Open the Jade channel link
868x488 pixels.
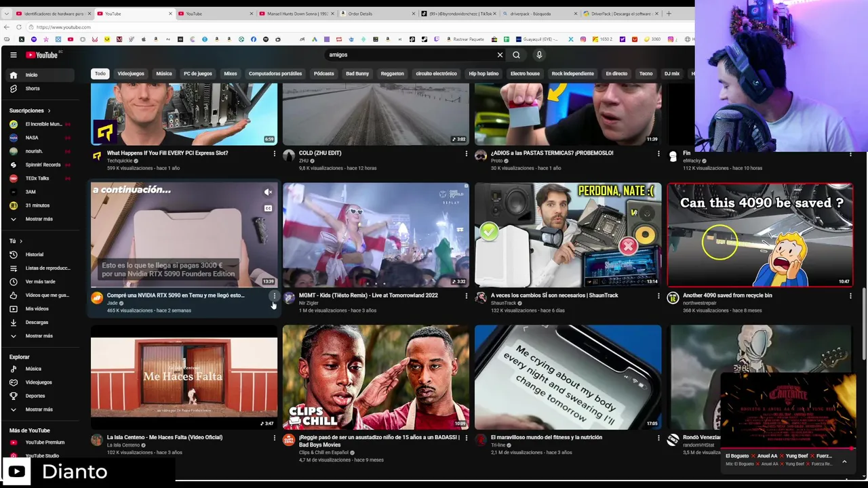[112, 303]
